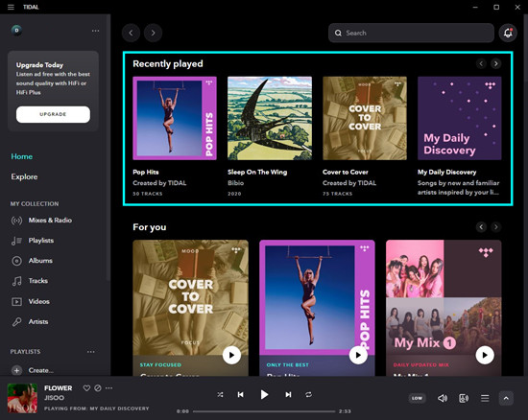Open Albums in My Collection
528x420 pixels.
point(40,261)
